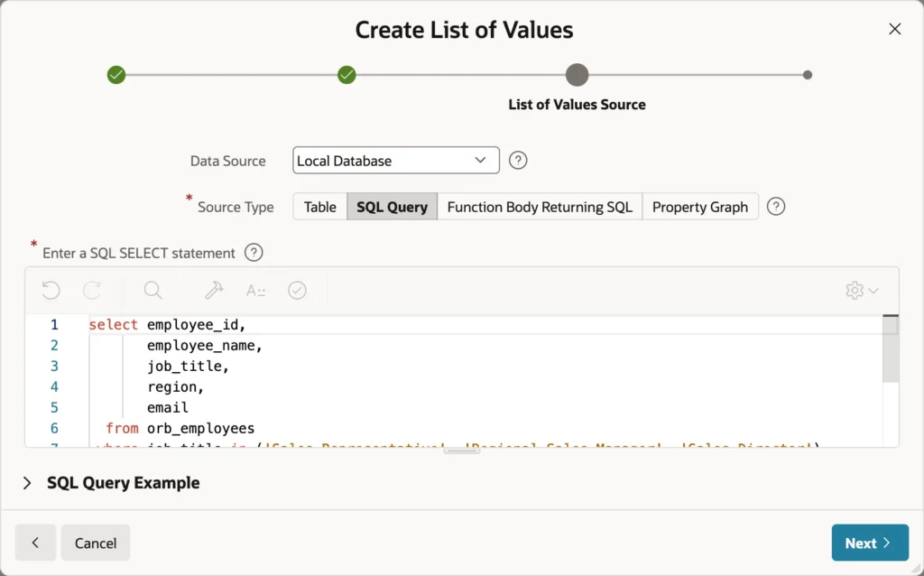
Task: Select the Table source type
Action: 320,207
